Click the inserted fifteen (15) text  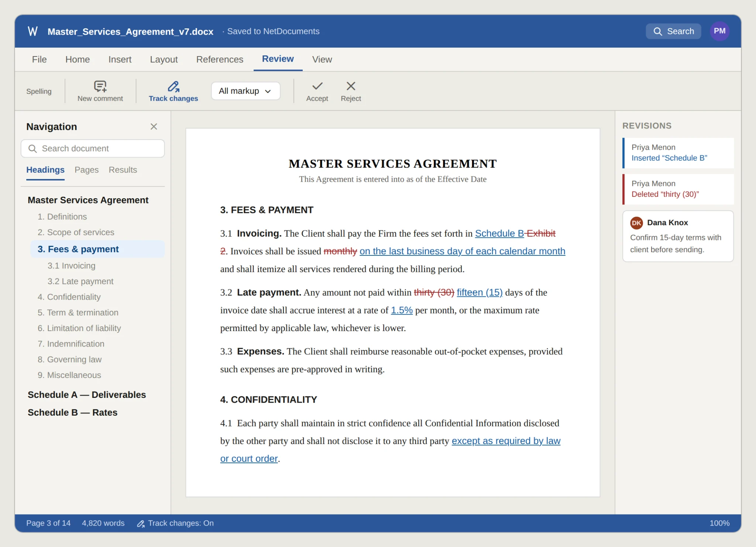tap(480, 292)
